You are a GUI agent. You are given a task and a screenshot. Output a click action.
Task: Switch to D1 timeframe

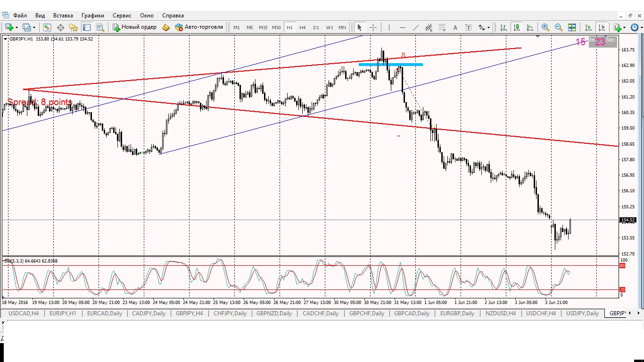tap(316, 27)
